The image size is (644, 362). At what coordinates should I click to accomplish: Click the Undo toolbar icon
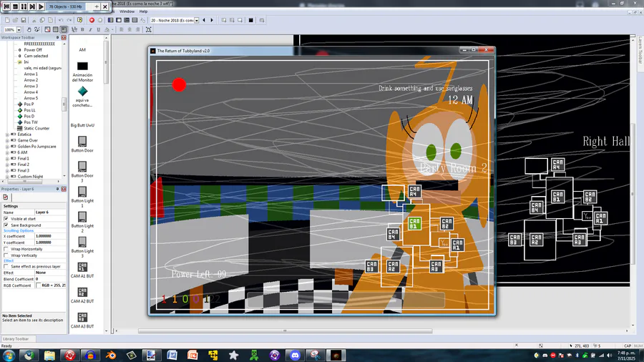61,20
